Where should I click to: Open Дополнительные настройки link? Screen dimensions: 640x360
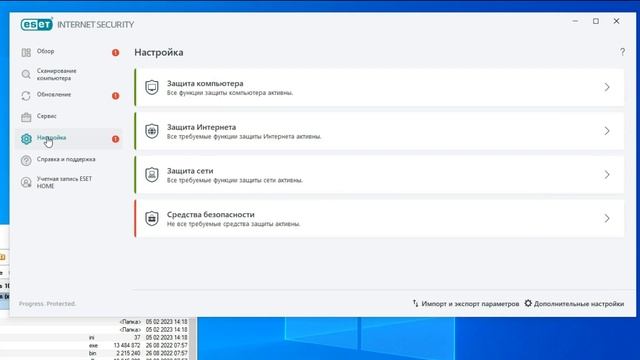tap(579, 304)
